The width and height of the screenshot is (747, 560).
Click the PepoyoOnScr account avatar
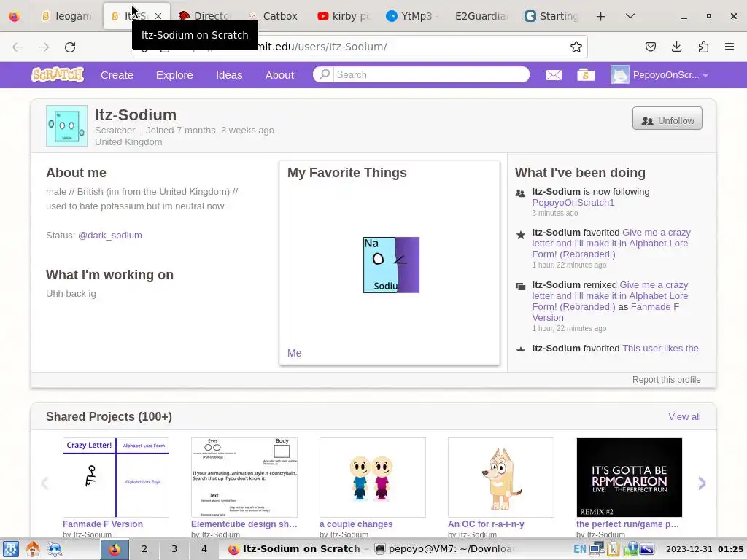coord(620,75)
